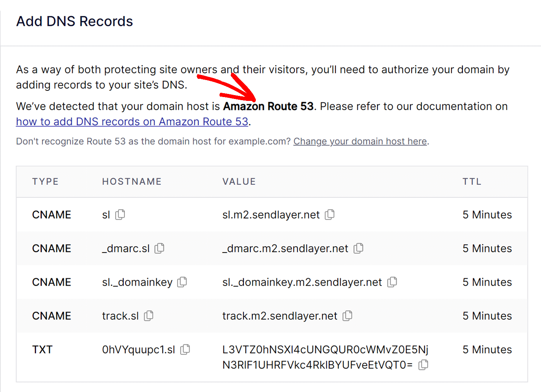Copy the _dmarc.sl hostname
Viewport: 541px width, 392px height.
(160, 249)
